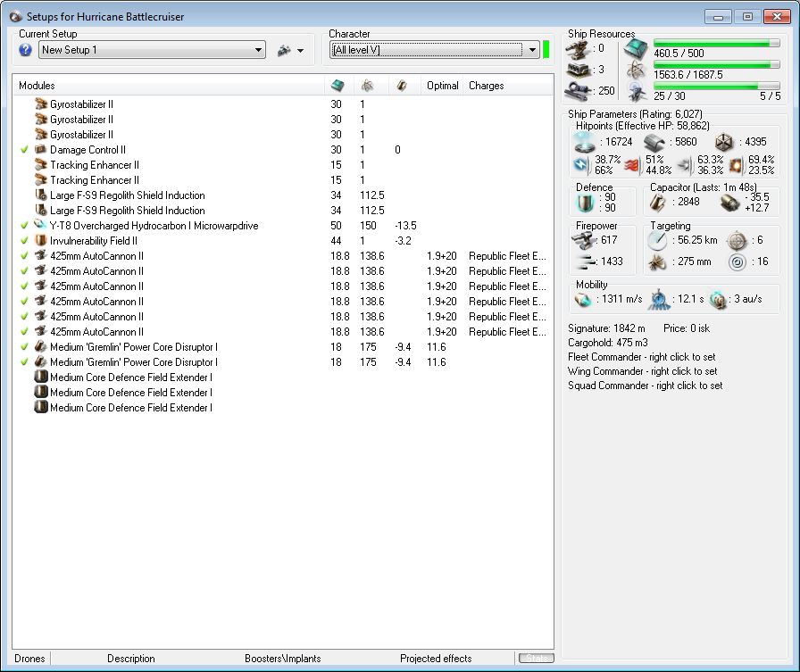
Task: Click sensor strength icon beside 16
Action: tap(737, 262)
